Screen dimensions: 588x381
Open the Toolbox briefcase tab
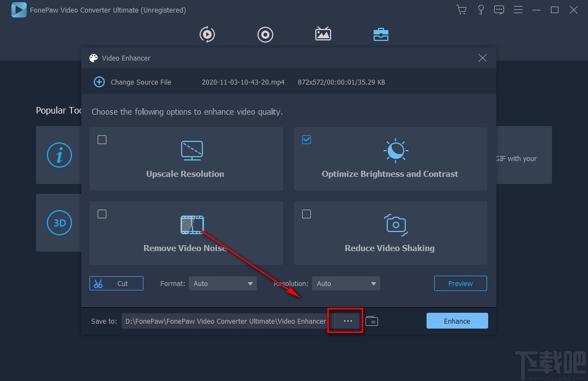[x=381, y=34]
